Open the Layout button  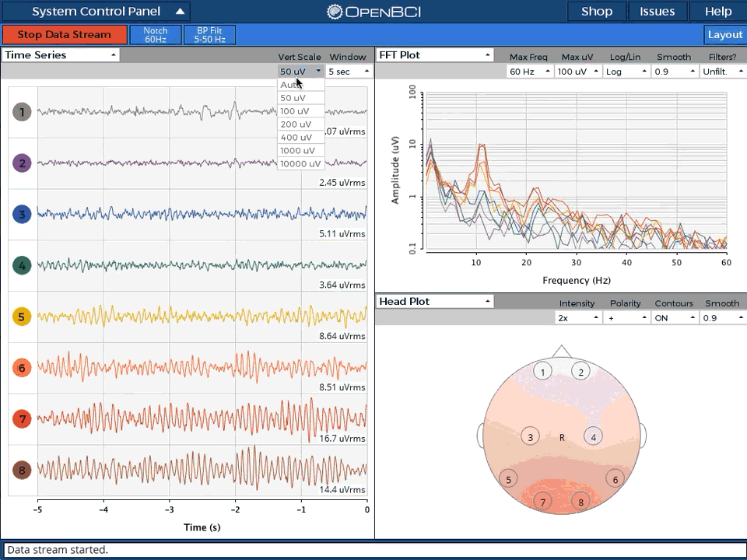724,34
